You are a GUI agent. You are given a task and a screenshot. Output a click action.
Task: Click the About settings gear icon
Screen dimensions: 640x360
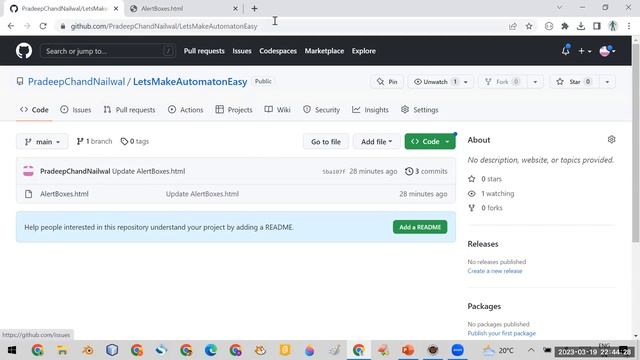[x=611, y=140]
